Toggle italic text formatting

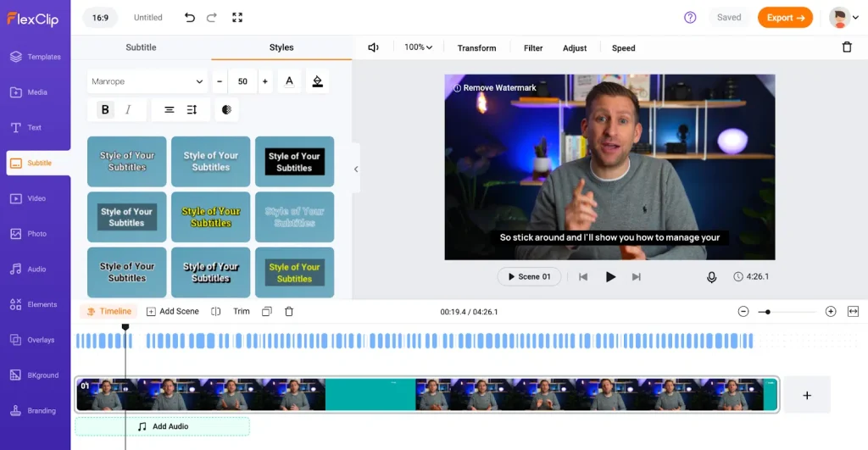tap(129, 109)
